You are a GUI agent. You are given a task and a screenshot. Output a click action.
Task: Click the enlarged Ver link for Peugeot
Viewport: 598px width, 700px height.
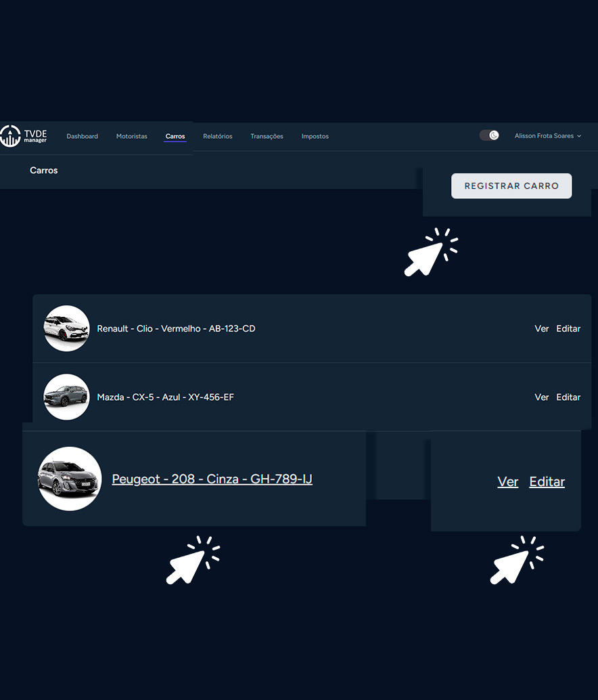tap(507, 482)
